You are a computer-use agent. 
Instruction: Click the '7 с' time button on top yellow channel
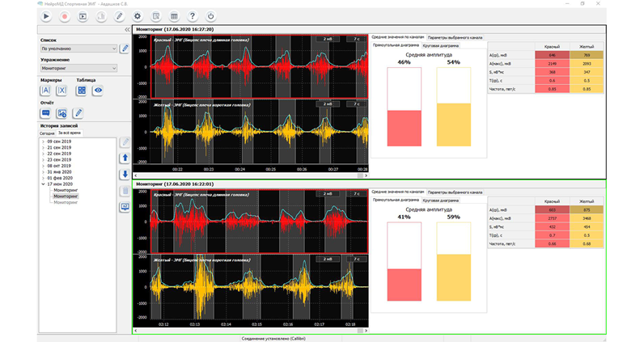tap(357, 104)
